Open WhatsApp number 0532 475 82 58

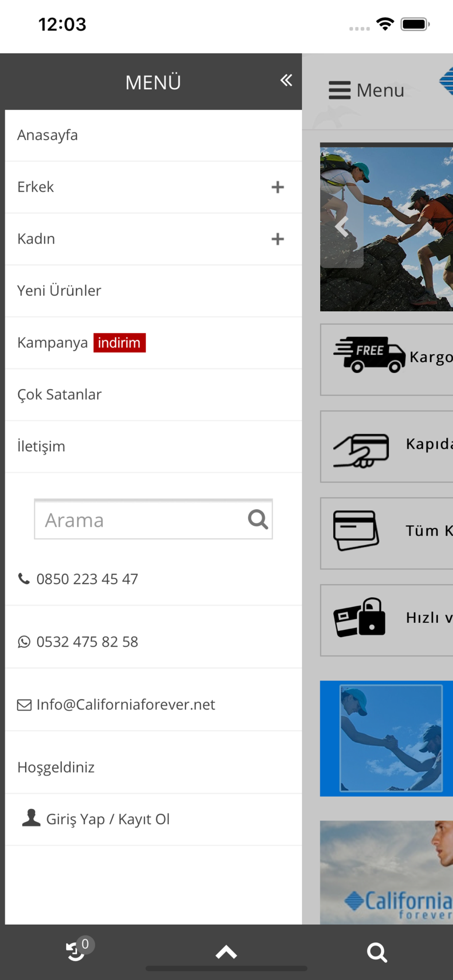[87, 642]
